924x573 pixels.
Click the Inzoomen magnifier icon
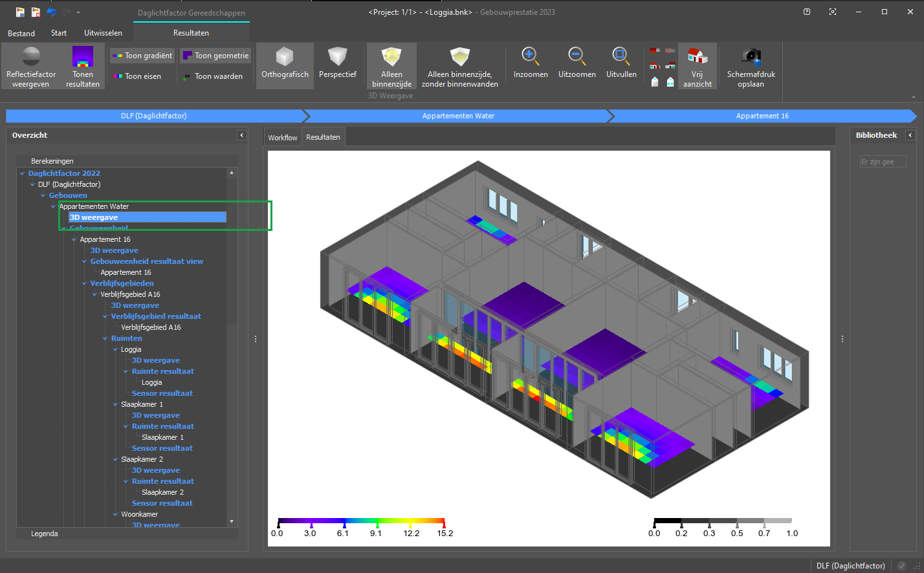[x=531, y=57]
